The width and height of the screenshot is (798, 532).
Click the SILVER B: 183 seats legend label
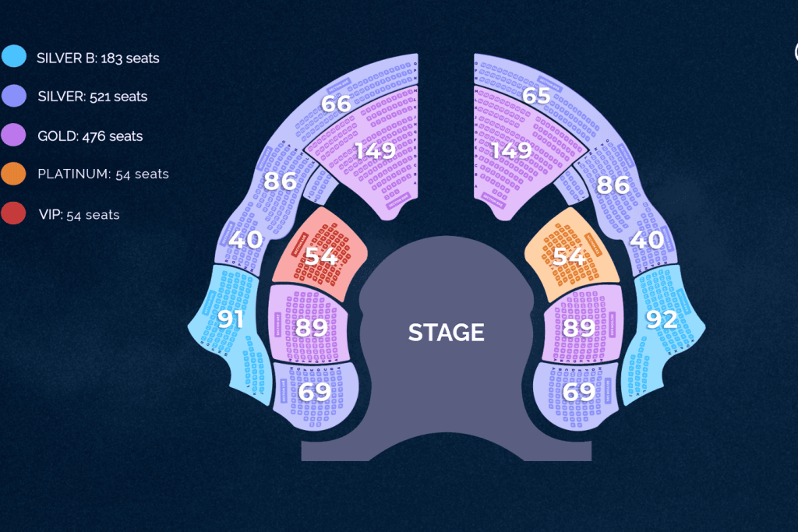pos(97,58)
